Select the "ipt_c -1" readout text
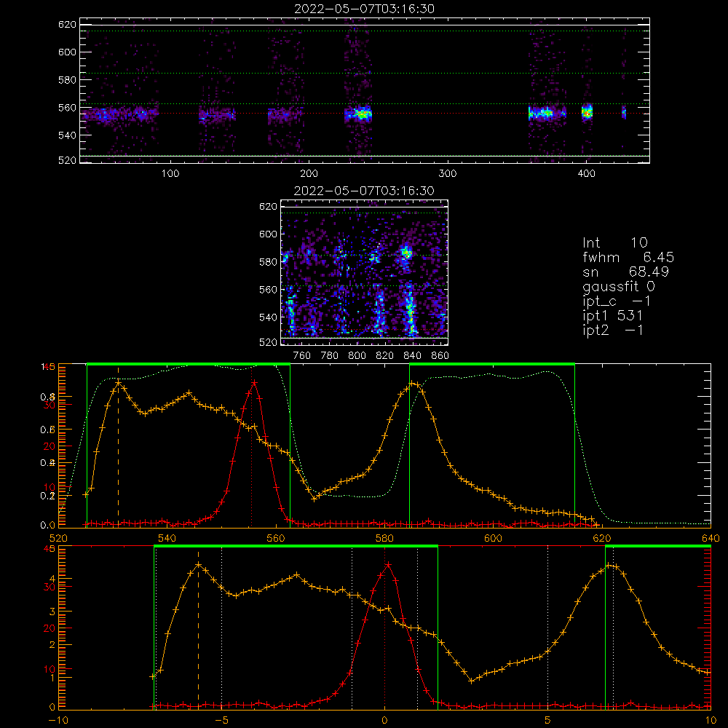728x728 pixels. 617,301
